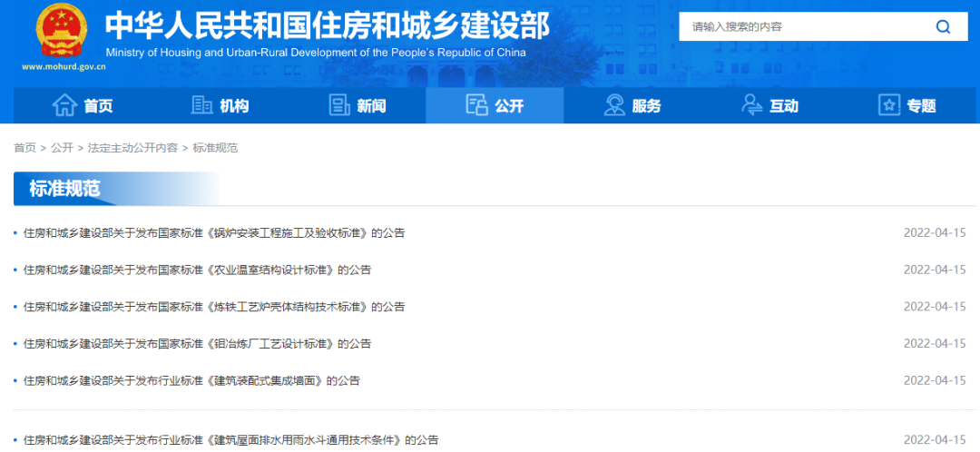The height and width of the screenshot is (452, 980).
Task: Click the www.mohurd.gov.cn text under emblem
Action: (64, 66)
